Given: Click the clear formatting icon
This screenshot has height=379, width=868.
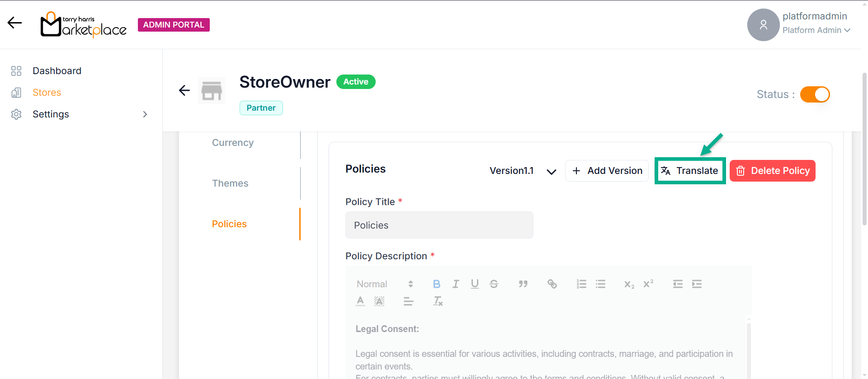Looking at the screenshot, I should [438, 301].
